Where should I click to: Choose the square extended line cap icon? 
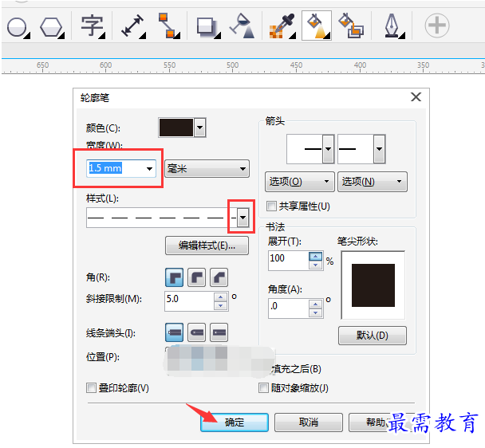point(219,332)
